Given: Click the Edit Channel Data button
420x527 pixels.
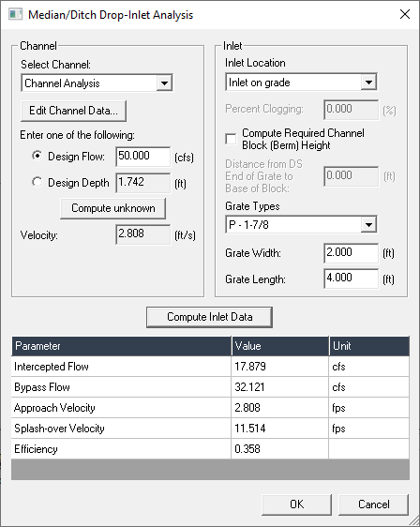Looking at the screenshot, I should tap(73, 111).
